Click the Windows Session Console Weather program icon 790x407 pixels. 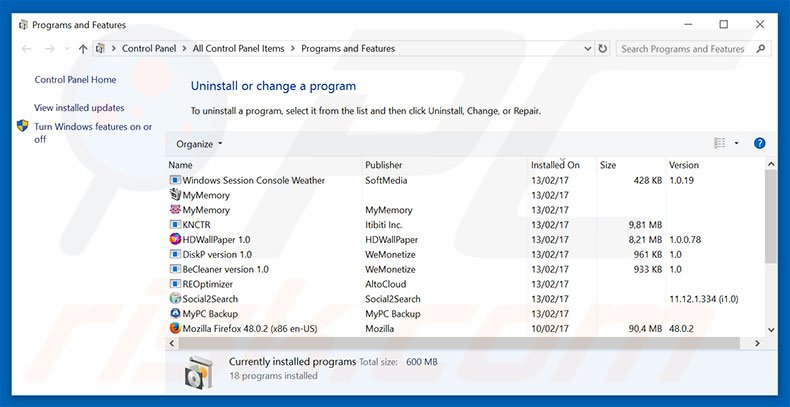pyautogui.click(x=175, y=180)
